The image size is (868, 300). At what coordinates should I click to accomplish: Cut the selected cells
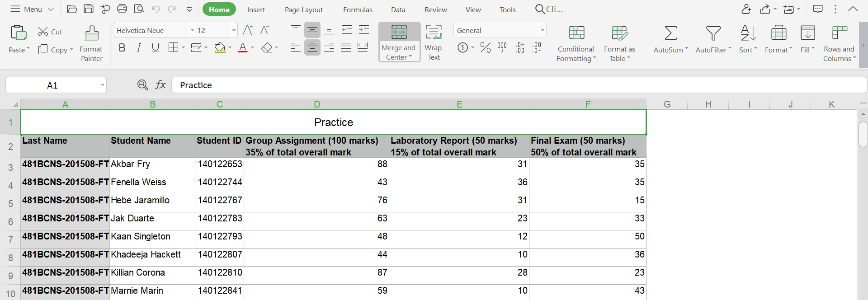click(50, 32)
